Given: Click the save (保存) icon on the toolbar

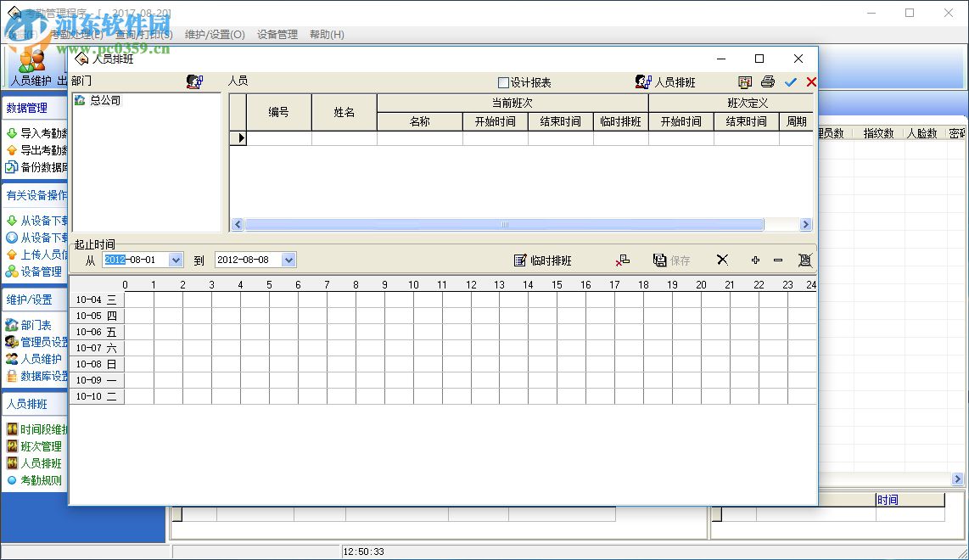Looking at the screenshot, I should (671, 260).
